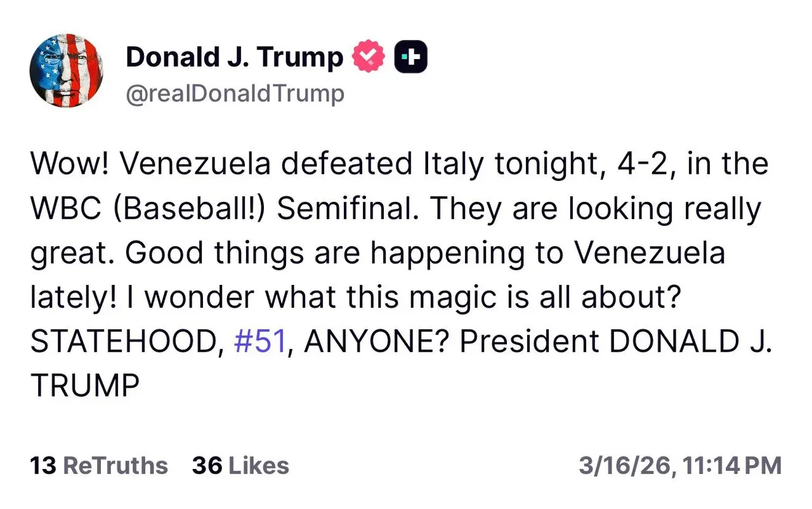Click the number 36 like count
The height and width of the screenshot is (509, 812).
(207, 466)
